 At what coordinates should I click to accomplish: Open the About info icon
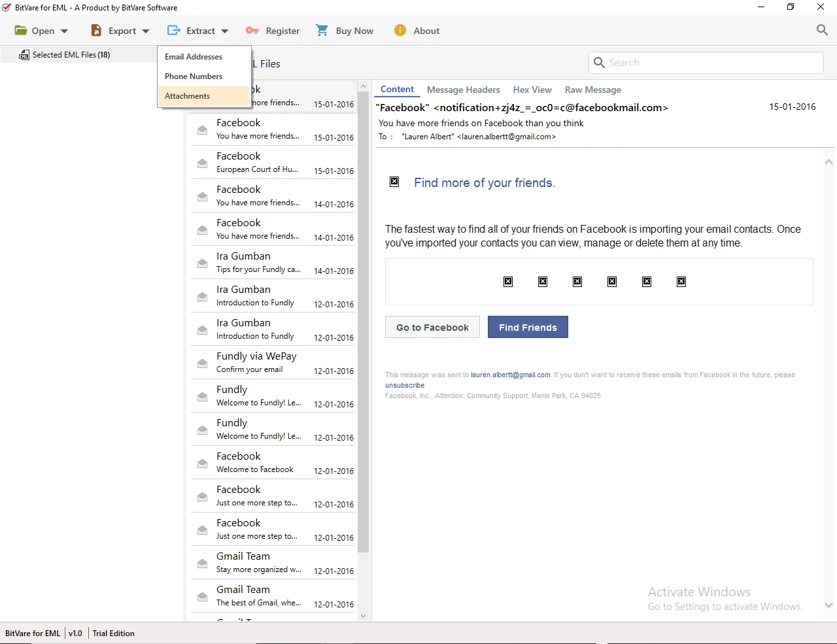(x=400, y=31)
